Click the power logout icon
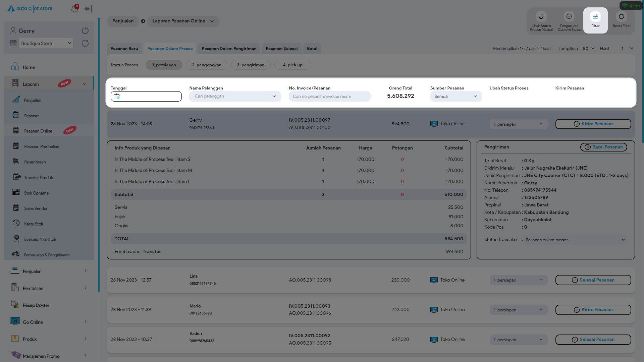This screenshot has height=362, width=644. pos(85,31)
